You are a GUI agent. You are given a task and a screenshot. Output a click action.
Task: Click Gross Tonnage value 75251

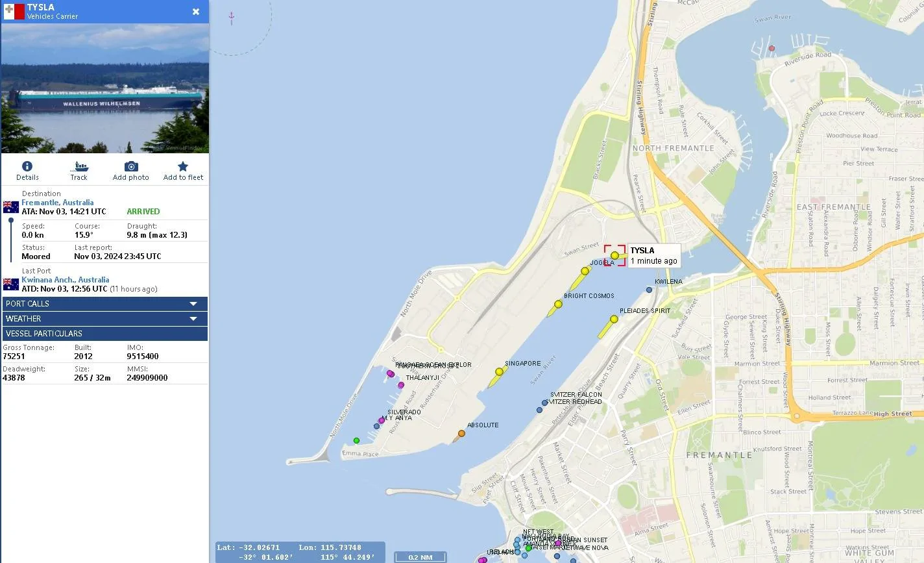click(x=14, y=357)
